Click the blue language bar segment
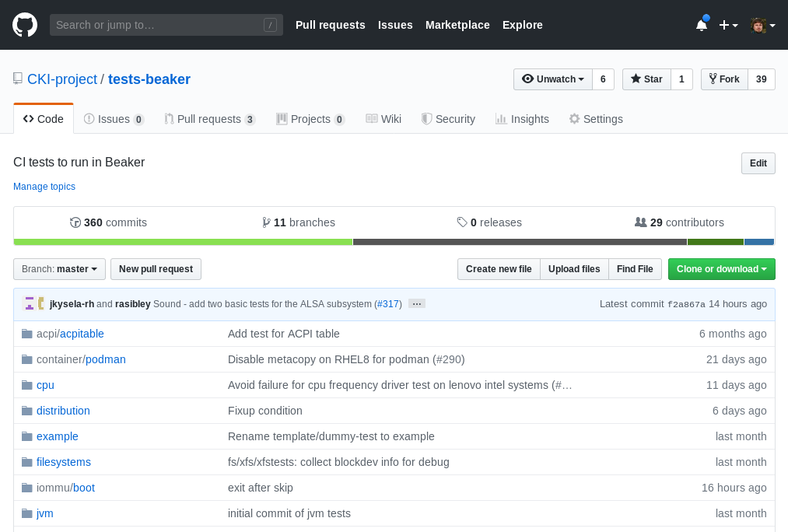The image size is (788, 532). point(759,242)
